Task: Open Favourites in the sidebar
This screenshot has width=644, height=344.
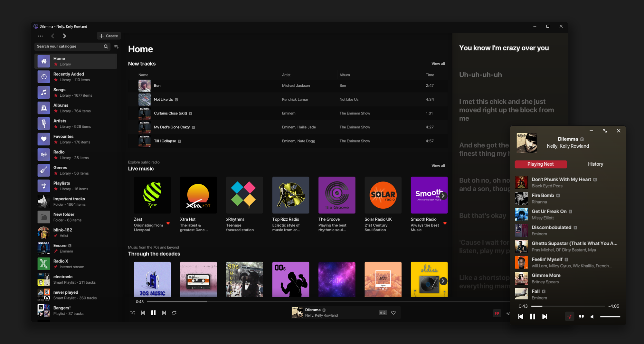Action: [76, 139]
